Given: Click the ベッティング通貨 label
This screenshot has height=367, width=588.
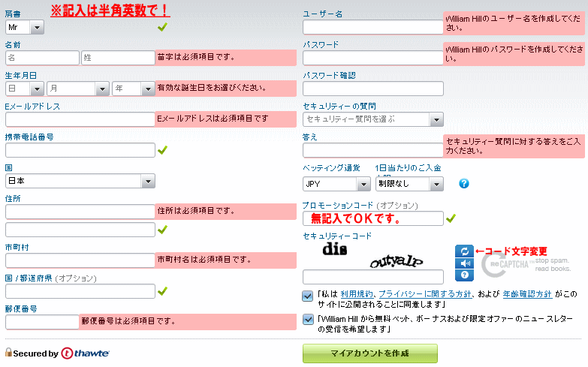Looking at the screenshot, I should pos(331,168).
